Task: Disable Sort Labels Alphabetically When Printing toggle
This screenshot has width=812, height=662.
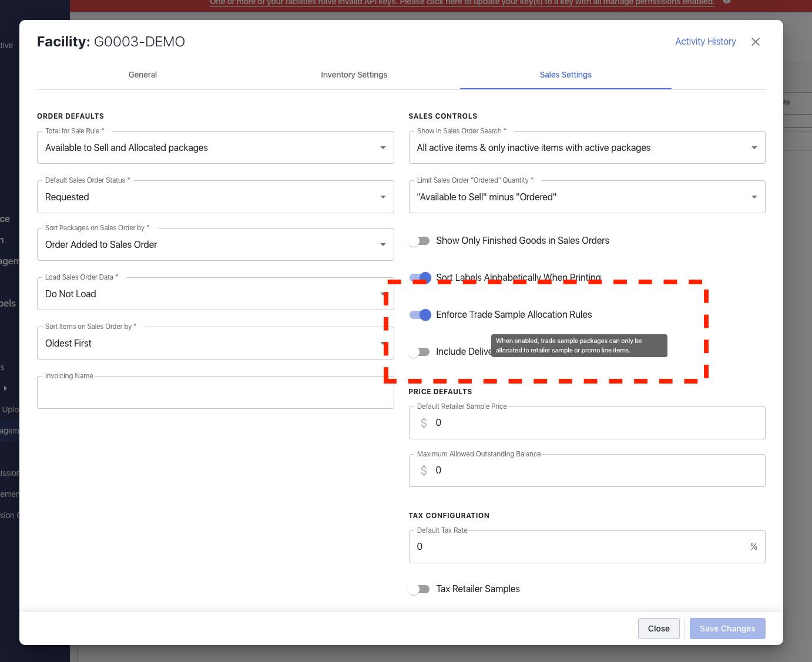Action: pyautogui.click(x=420, y=278)
